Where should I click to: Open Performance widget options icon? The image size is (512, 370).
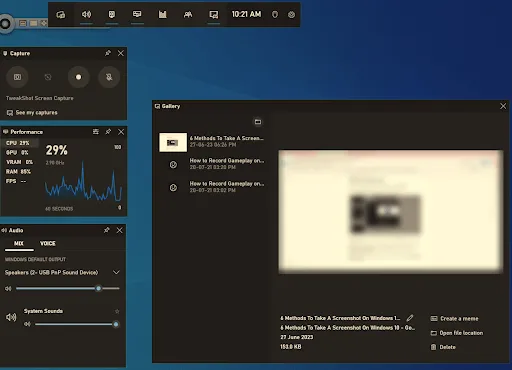pos(96,132)
